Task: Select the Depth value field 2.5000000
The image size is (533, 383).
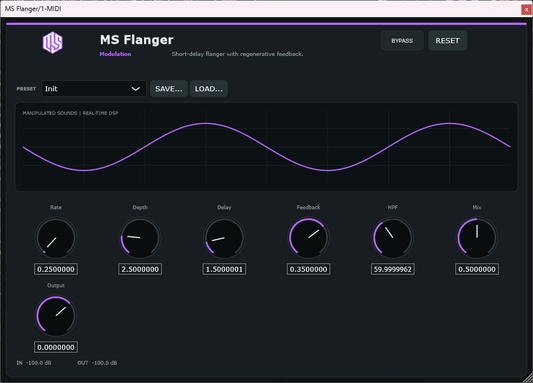Action: click(140, 269)
